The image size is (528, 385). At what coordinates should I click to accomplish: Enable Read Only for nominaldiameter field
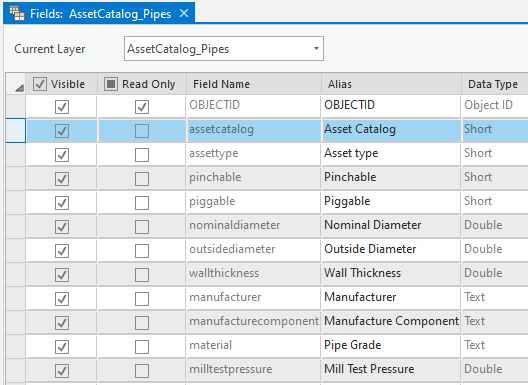(142, 227)
